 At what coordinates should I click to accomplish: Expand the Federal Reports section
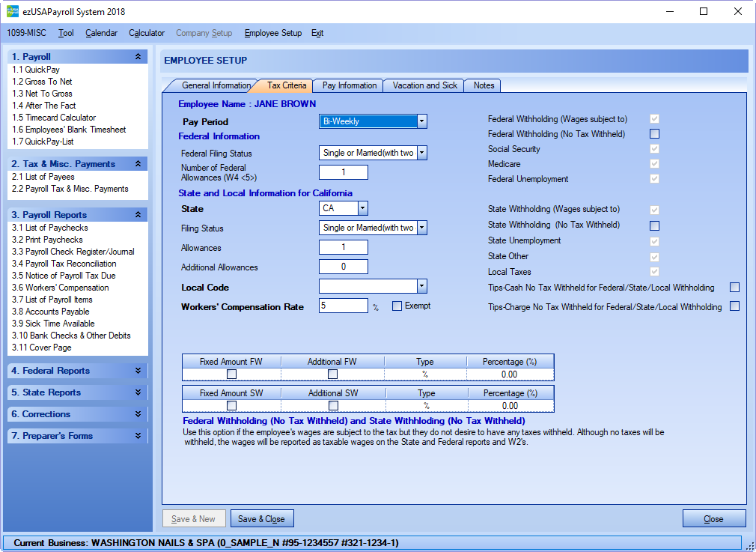(138, 371)
